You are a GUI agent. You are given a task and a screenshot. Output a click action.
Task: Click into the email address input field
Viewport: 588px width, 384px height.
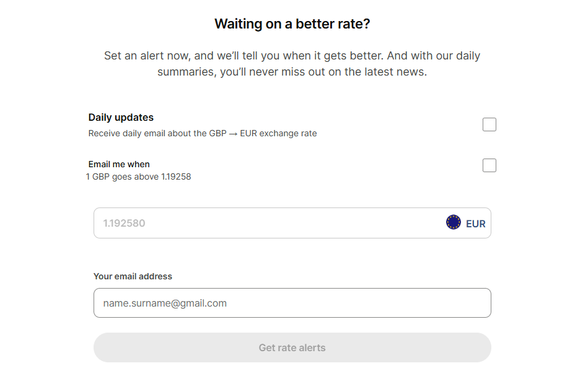click(x=292, y=303)
